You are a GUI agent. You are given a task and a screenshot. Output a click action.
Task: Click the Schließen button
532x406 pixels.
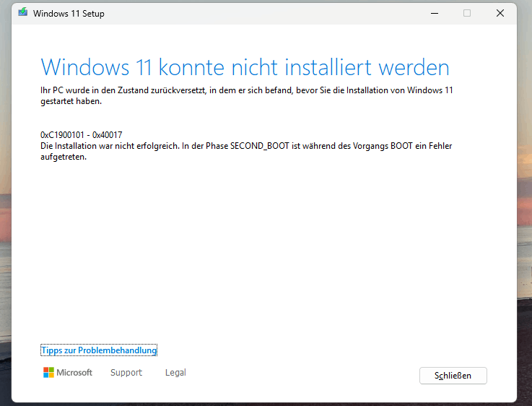pos(453,376)
